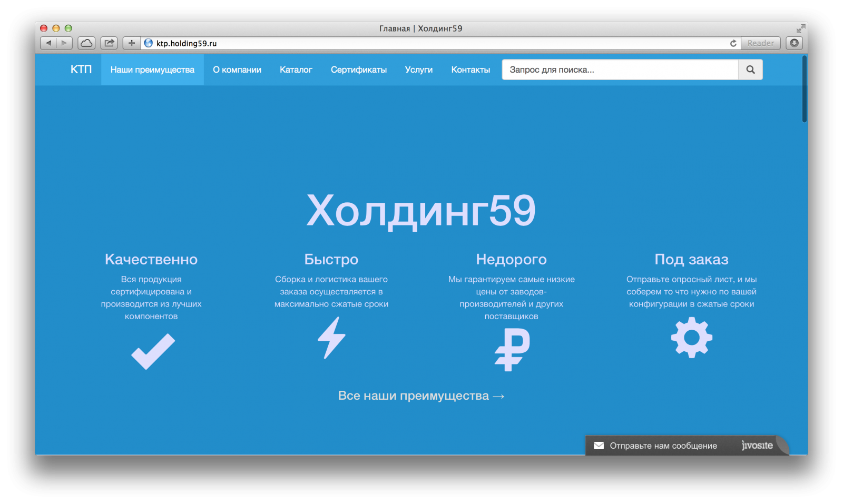This screenshot has width=843, height=504.
Task: Open the Downloads toolbar icon
Action: point(794,43)
